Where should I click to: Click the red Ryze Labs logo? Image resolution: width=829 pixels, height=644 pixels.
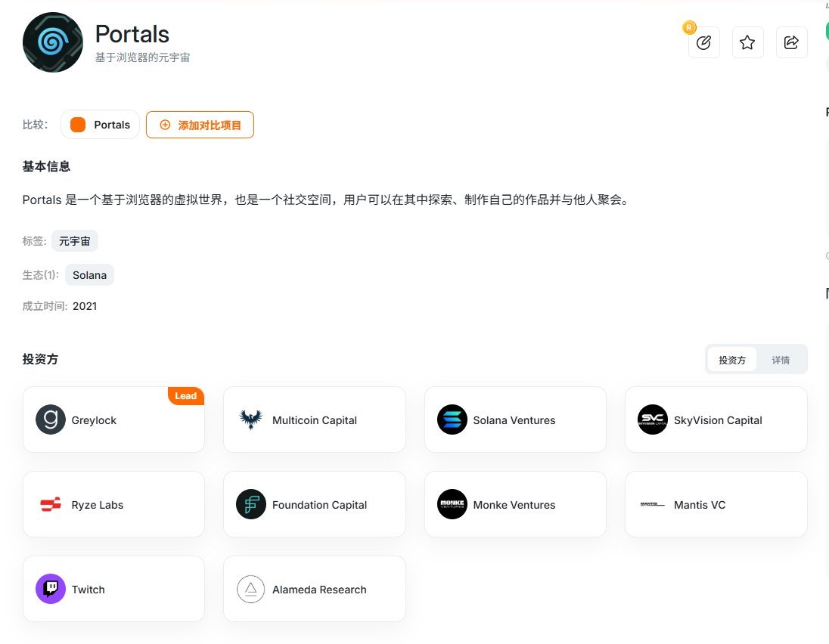[x=51, y=504]
